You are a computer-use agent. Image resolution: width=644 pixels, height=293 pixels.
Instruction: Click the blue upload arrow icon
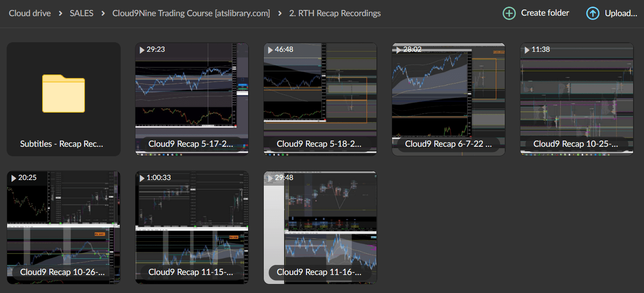[x=593, y=13]
